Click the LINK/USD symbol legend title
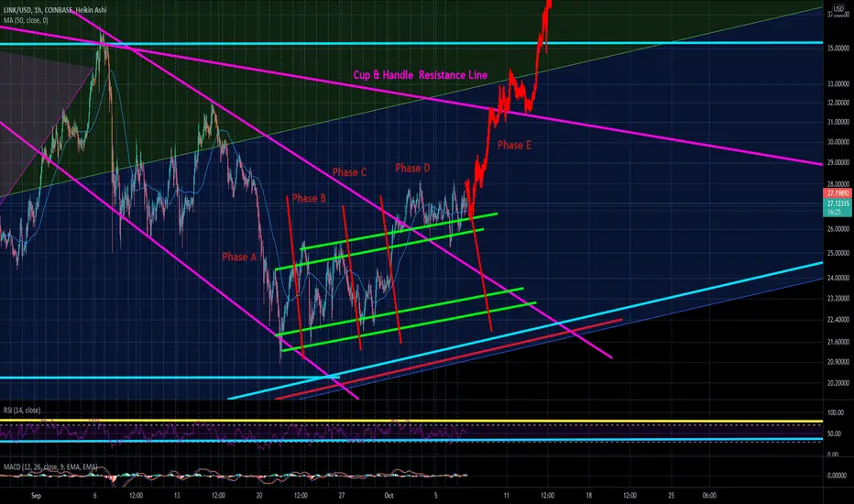This screenshot has height=504, width=854. point(55,10)
